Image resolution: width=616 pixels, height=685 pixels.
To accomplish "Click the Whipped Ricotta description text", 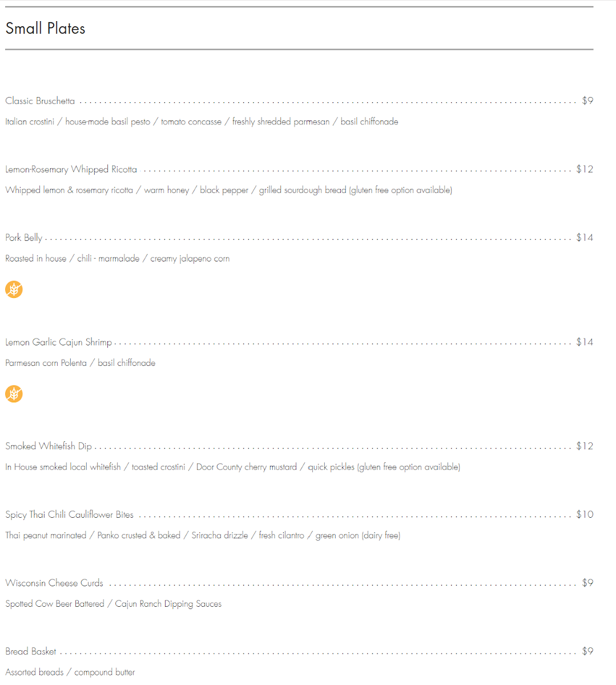I will click(229, 190).
